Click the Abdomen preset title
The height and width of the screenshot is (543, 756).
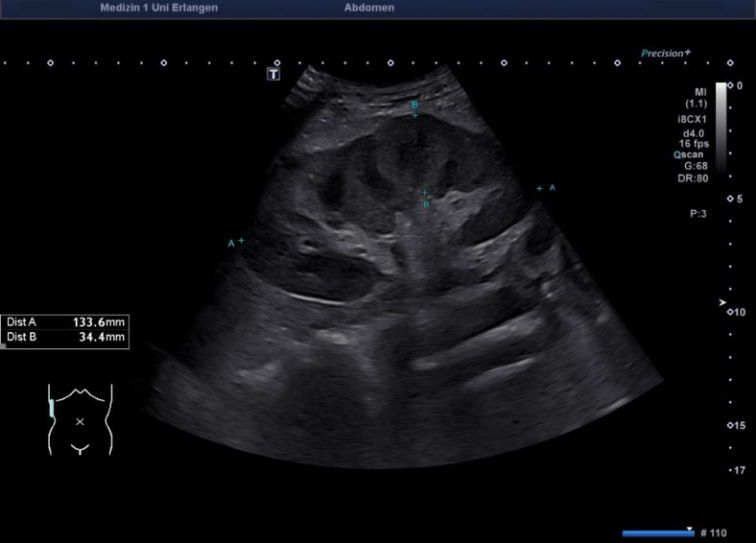(x=368, y=8)
